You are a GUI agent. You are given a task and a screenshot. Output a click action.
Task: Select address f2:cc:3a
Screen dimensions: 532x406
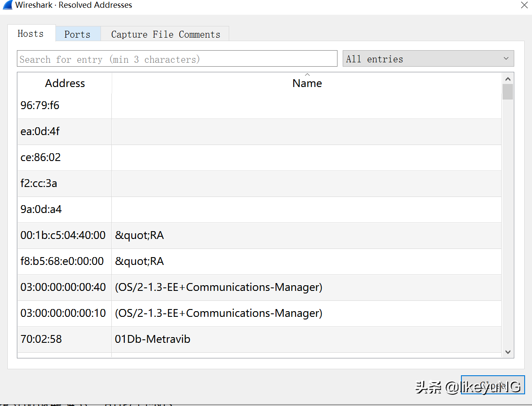point(39,184)
